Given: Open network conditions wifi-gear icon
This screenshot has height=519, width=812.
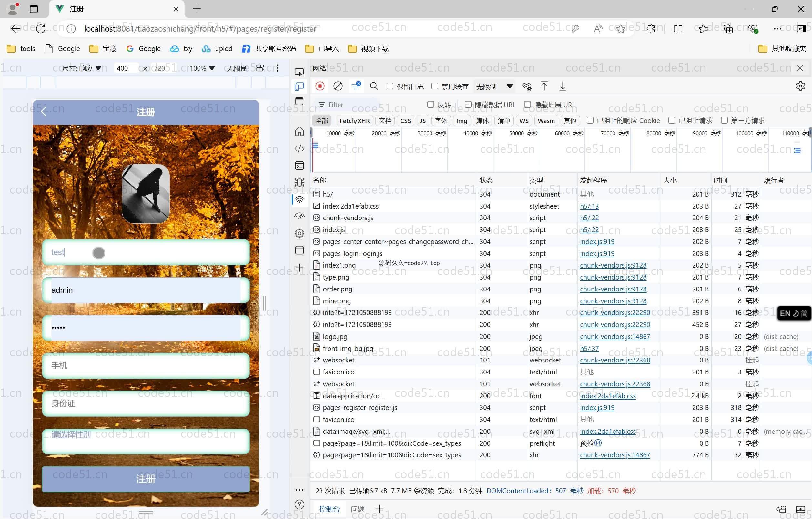Looking at the screenshot, I should click(x=526, y=87).
